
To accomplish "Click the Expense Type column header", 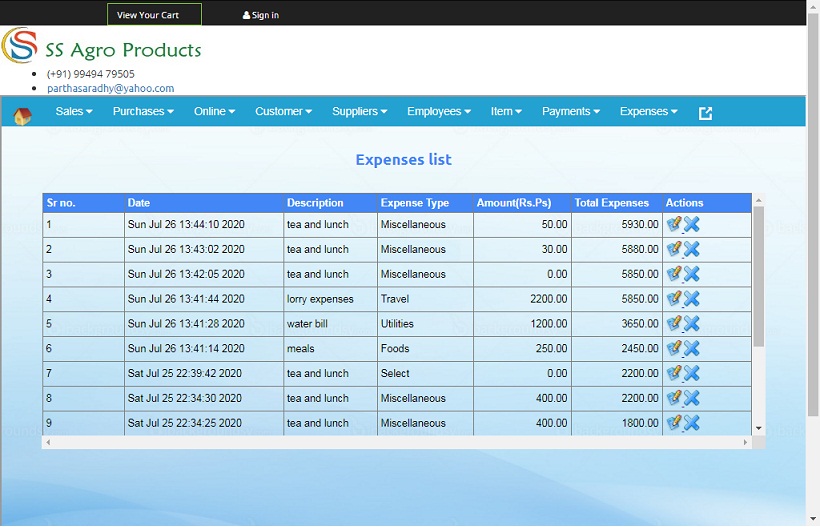I will click(425, 203).
